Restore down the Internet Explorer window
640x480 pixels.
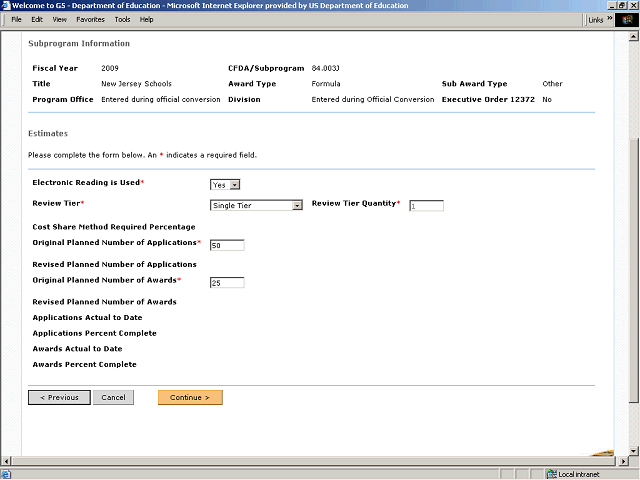coord(621,5)
